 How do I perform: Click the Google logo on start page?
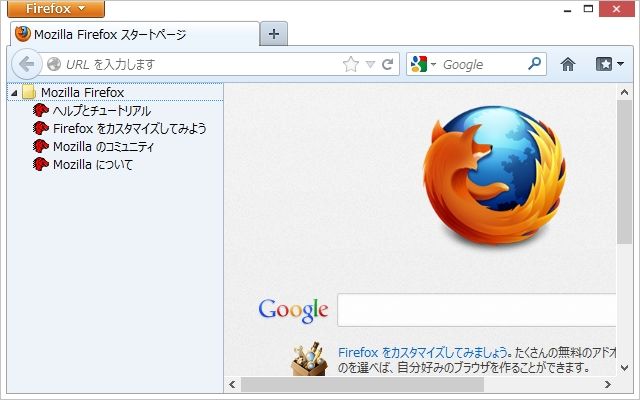293,310
